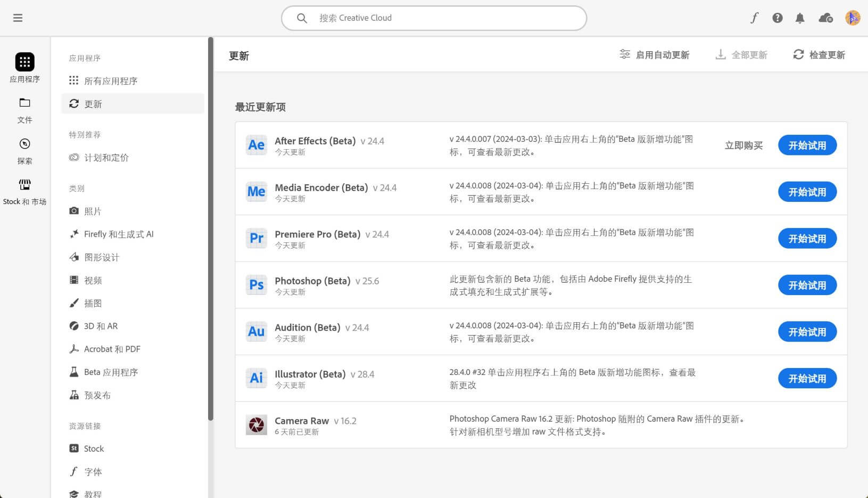Start trial for Photoshop (Beta)

tap(807, 285)
